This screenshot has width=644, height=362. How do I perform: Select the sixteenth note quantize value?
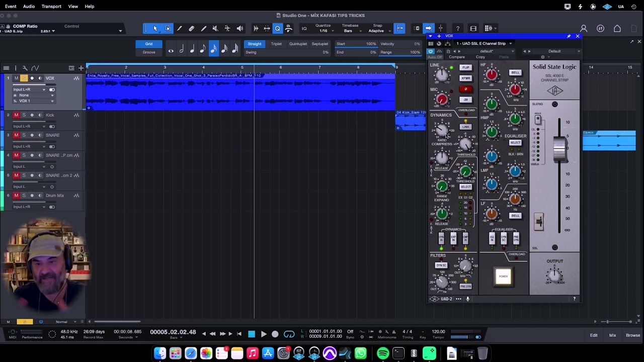tap(213, 49)
